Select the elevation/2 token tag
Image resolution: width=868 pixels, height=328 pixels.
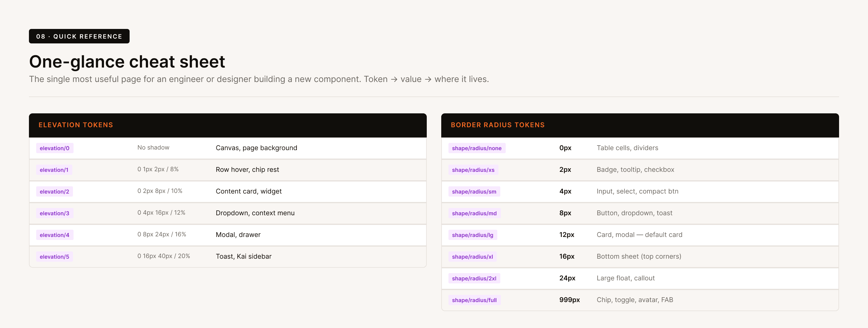point(54,191)
